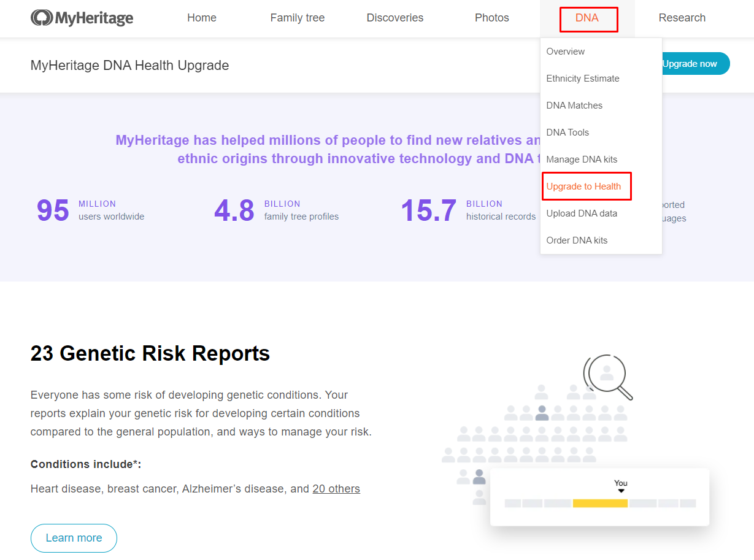
Task: Select Overview in DNA dropdown
Action: (x=566, y=52)
